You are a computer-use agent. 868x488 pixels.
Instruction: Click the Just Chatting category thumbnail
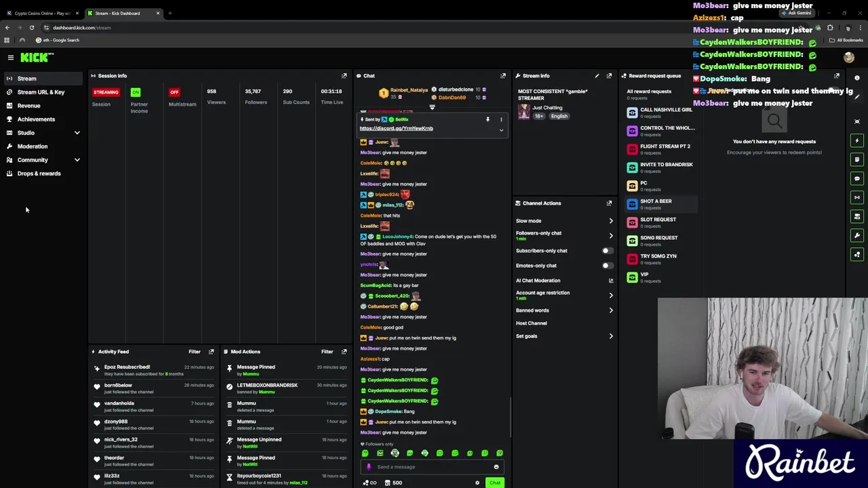[x=524, y=112]
